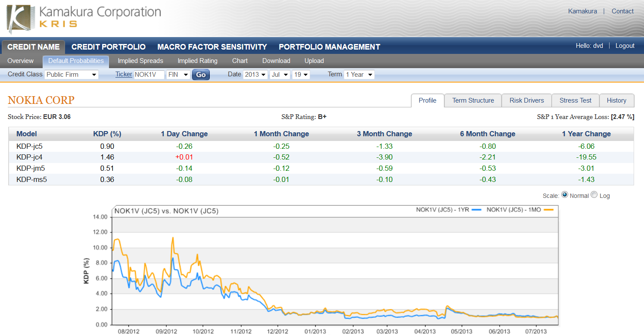This screenshot has height=335, width=644.
Task: Select the Log scale radio button
Action: point(594,195)
